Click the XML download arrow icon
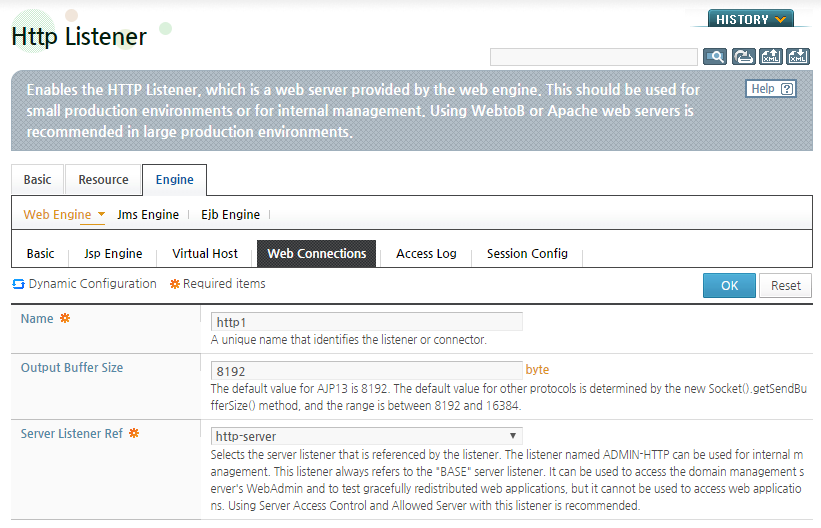This screenshot has height=528, width=821. pyautogui.click(x=798, y=57)
